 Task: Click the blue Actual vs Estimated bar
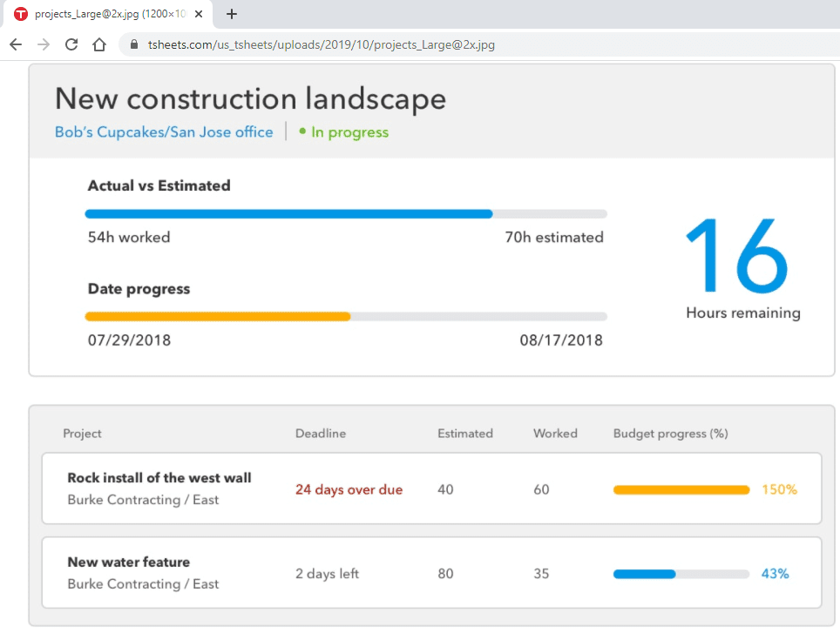[288, 213]
